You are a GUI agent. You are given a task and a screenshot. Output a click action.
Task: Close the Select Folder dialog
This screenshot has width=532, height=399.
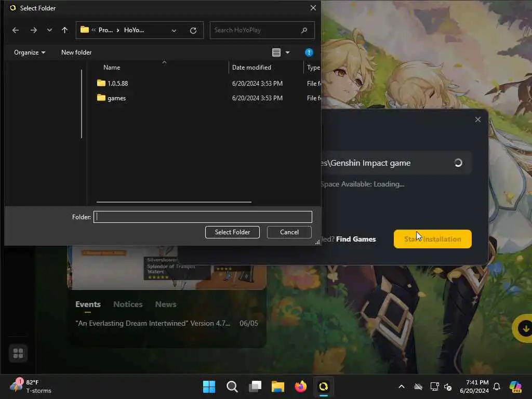(x=313, y=8)
